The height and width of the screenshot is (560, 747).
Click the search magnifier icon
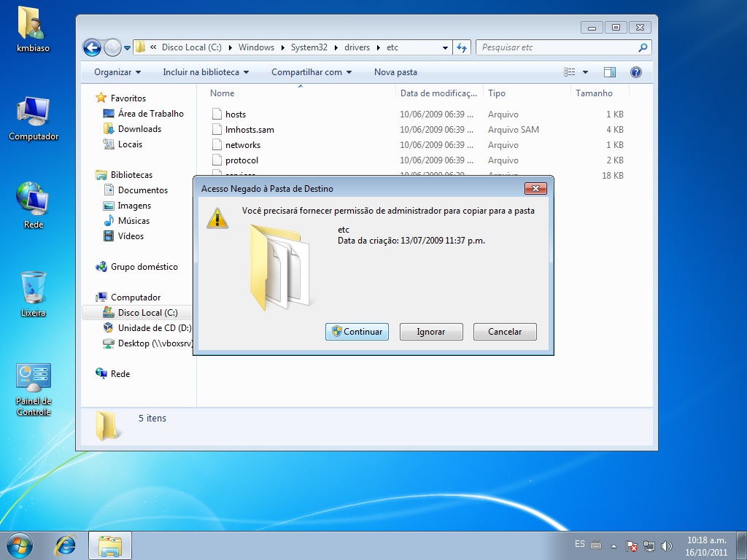point(643,47)
